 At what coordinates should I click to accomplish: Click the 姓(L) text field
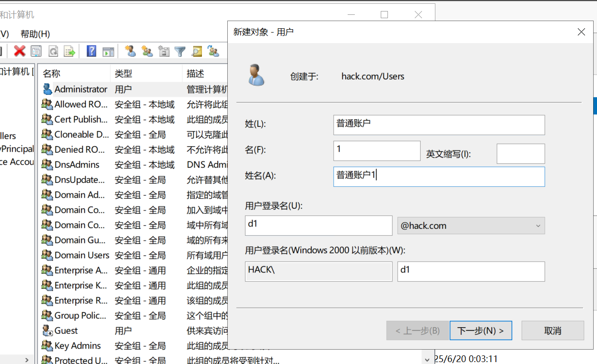(x=439, y=125)
